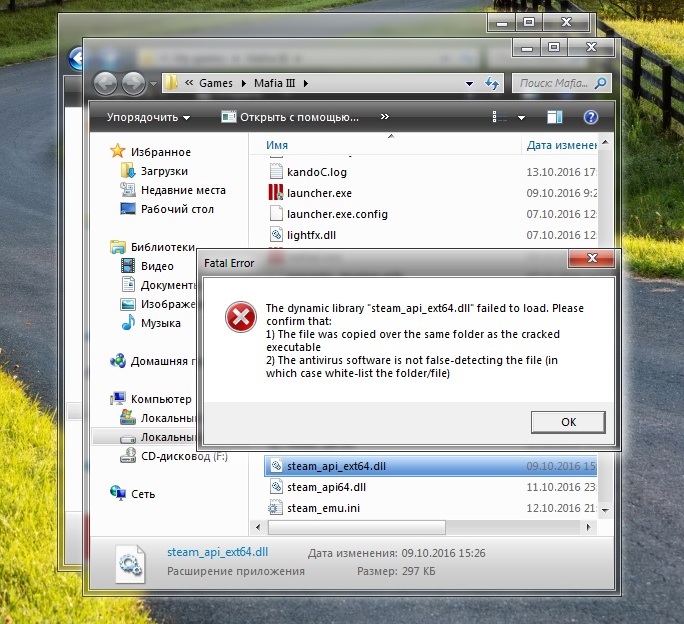Click horizontal scrollbar left arrow
Image resolution: width=684 pixels, height=624 pixels.
coord(258,527)
